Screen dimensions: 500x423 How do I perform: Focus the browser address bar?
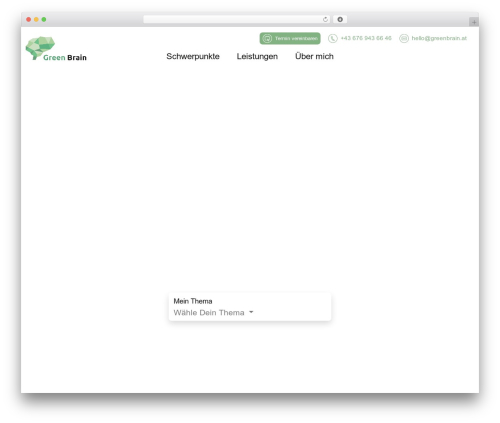click(x=236, y=20)
